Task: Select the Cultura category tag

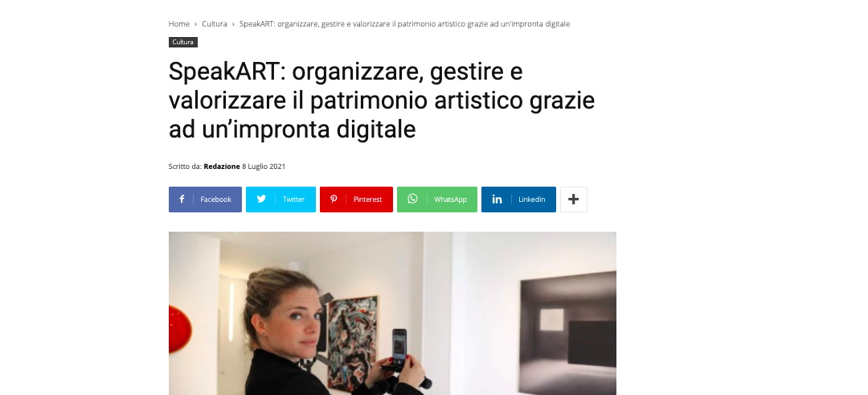Action: [x=182, y=42]
